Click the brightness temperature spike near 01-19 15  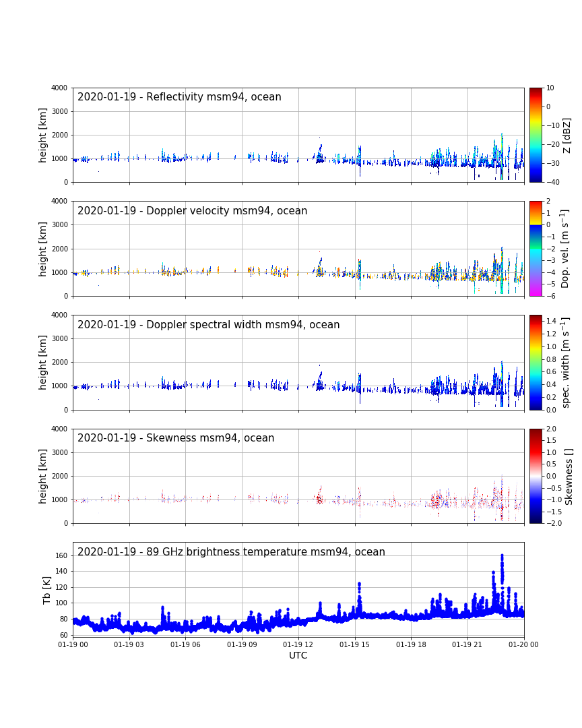coord(359,585)
